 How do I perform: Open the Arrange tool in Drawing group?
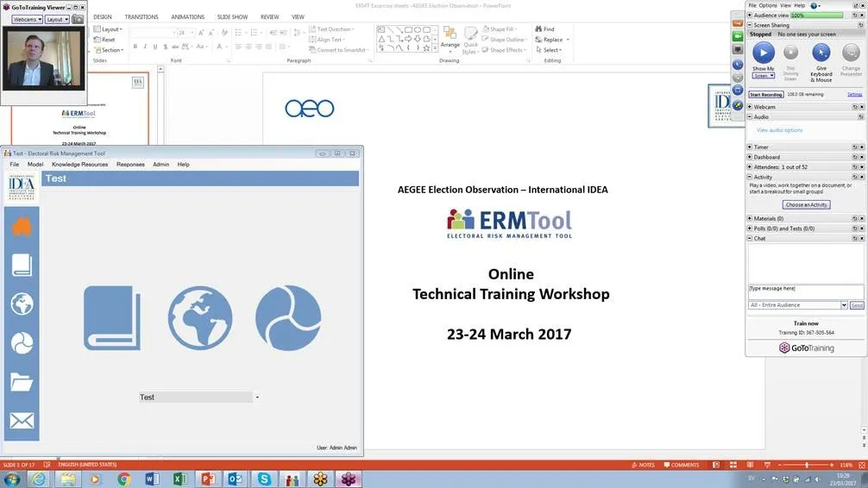coord(450,39)
